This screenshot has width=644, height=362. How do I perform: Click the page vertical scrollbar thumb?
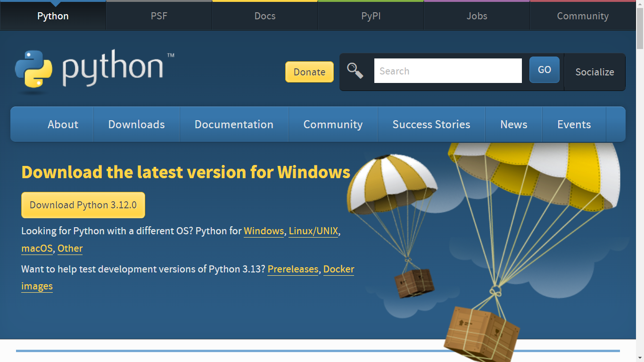click(x=640, y=28)
